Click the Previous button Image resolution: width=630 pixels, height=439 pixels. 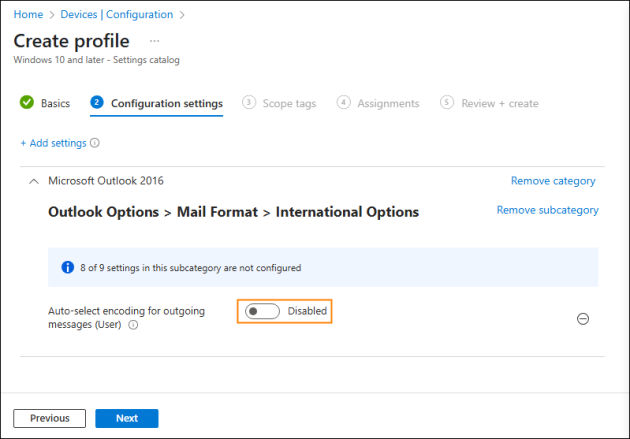coord(49,419)
